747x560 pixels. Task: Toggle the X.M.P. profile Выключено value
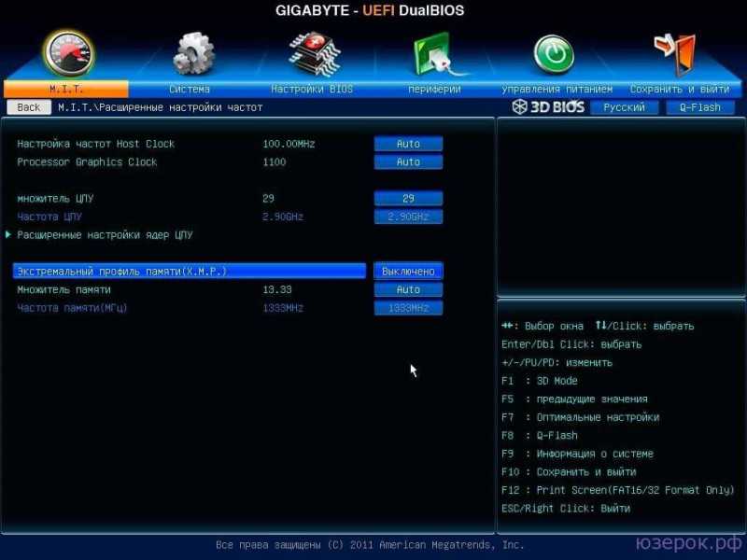click(x=408, y=272)
